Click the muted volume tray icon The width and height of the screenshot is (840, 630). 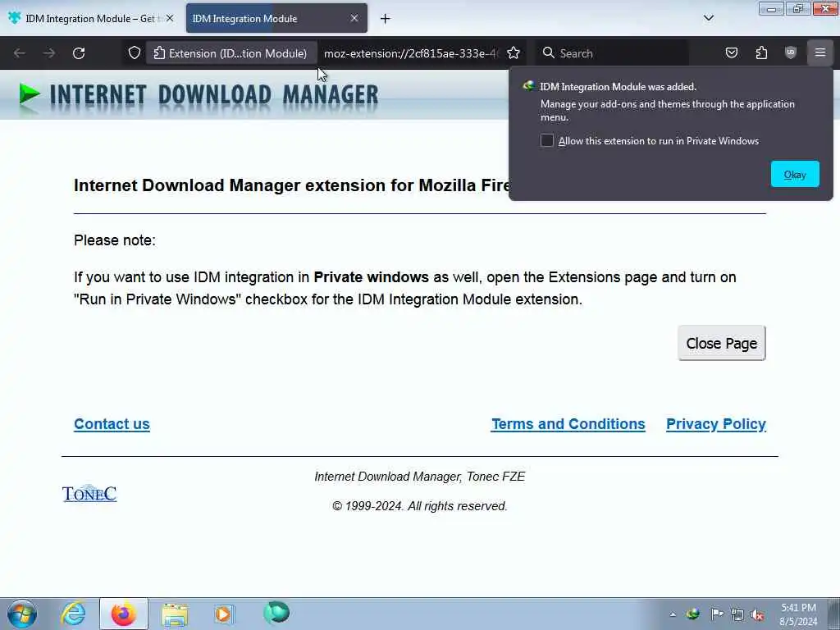pos(757,614)
